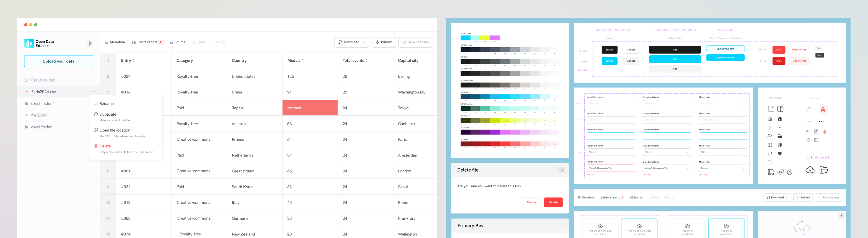This screenshot has height=238, width=868.
Task: Click the red highlighted Michael cell
Action: pos(310,108)
